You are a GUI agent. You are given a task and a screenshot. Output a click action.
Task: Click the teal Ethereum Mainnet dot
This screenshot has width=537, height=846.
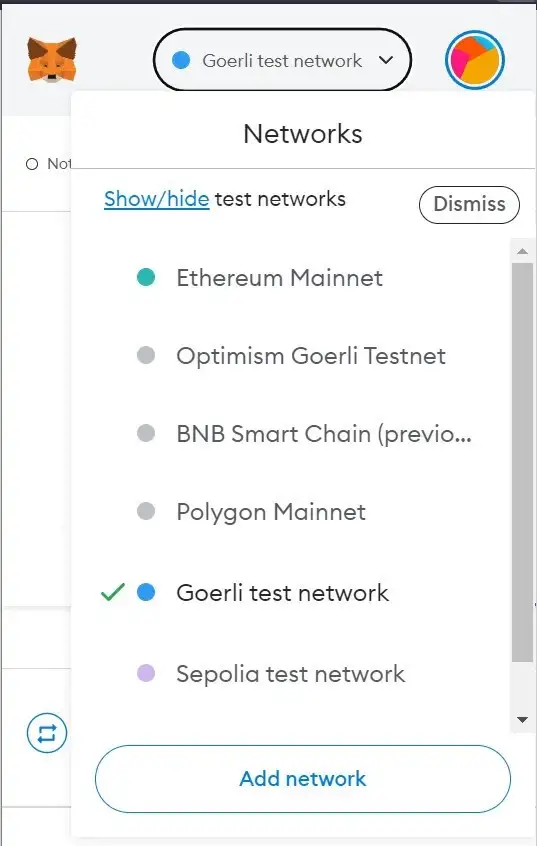coord(146,277)
